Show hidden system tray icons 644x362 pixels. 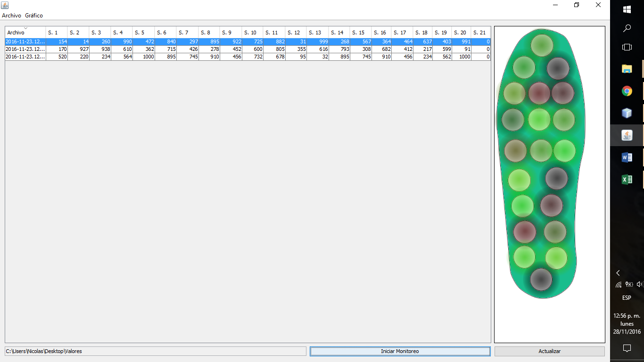click(618, 273)
